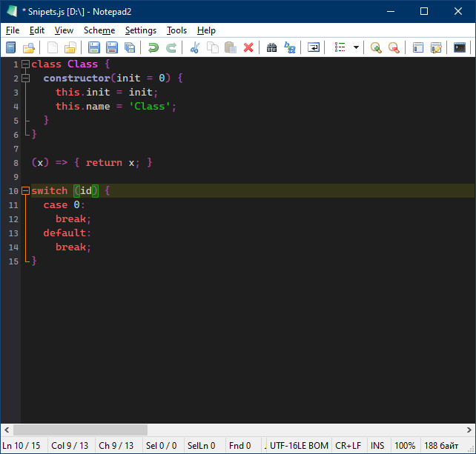Click the 'return' keyword on line 8
476x454 pixels.
104,163
